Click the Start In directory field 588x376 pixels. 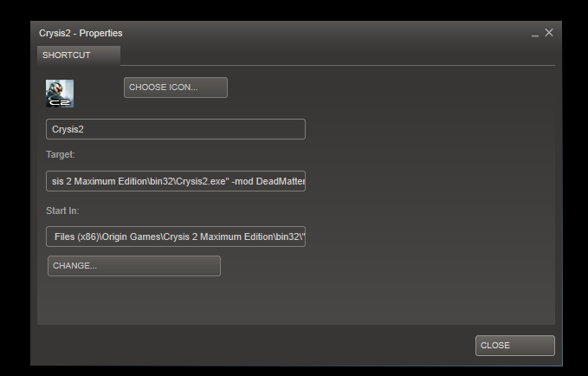[176, 237]
